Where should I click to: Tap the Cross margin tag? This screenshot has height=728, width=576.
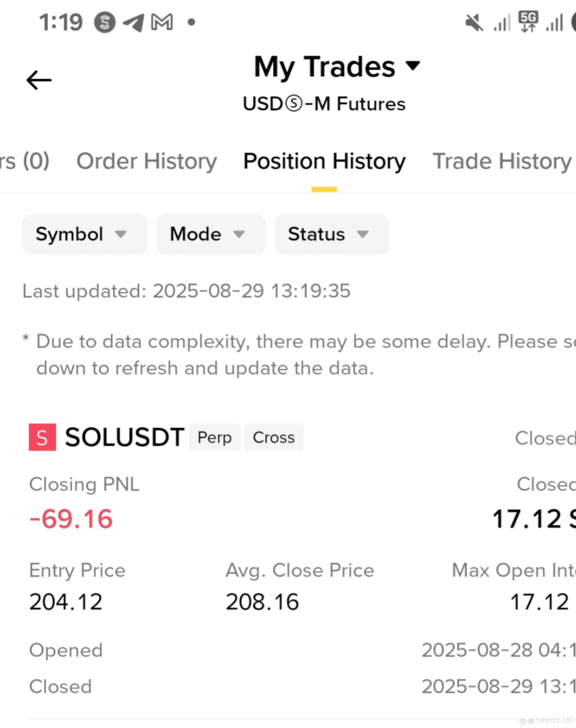click(273, 437)
